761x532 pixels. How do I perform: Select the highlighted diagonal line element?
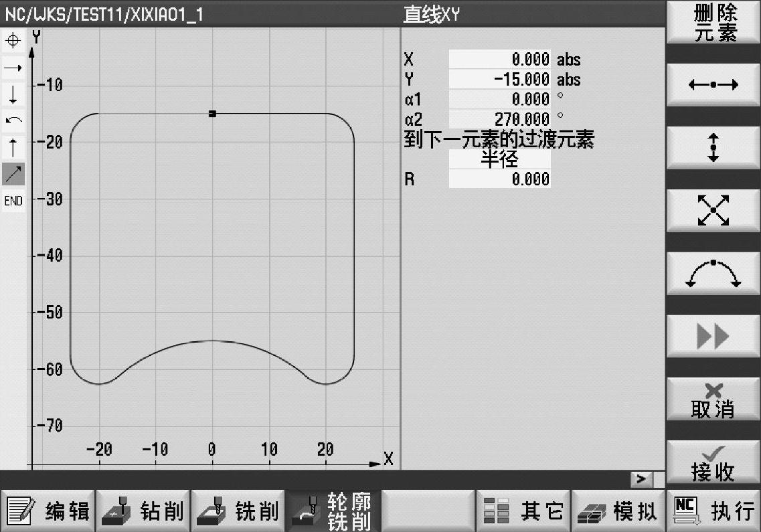13,174
